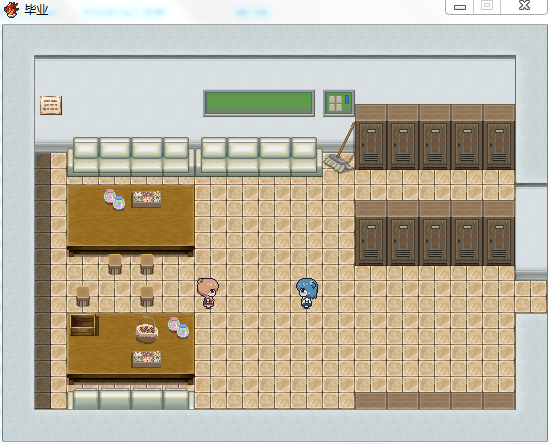Click the blue-haired character sprite

click(x=307, y=293)
